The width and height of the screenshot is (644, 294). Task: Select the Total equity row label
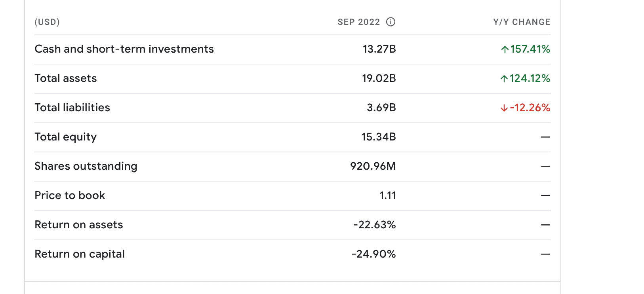[65, 137]
